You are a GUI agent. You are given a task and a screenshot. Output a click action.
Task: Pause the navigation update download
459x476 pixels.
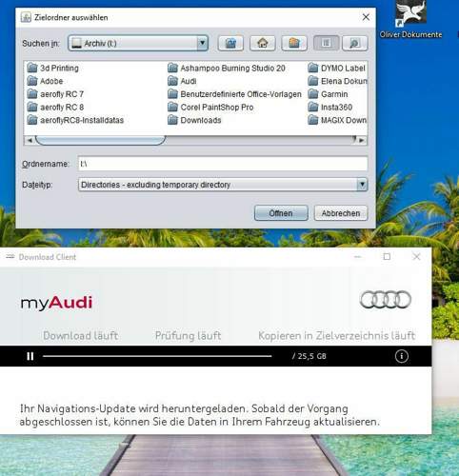click(x=30, y=356)
